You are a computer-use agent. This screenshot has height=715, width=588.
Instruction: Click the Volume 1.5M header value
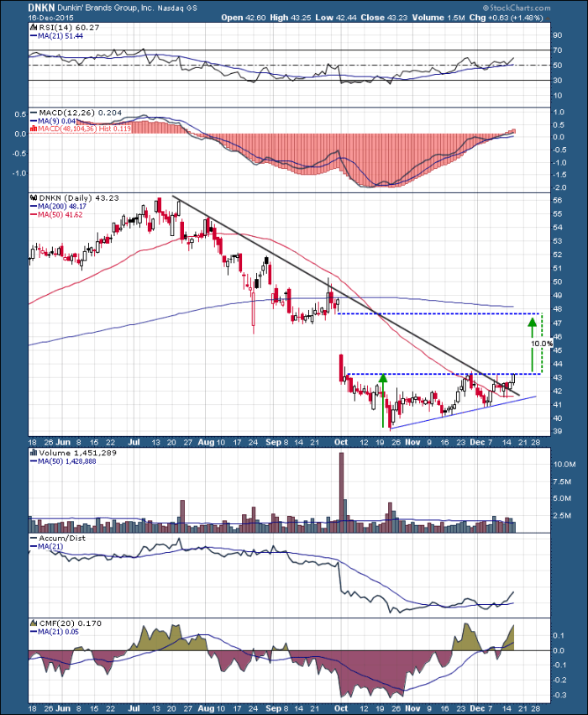438,18
